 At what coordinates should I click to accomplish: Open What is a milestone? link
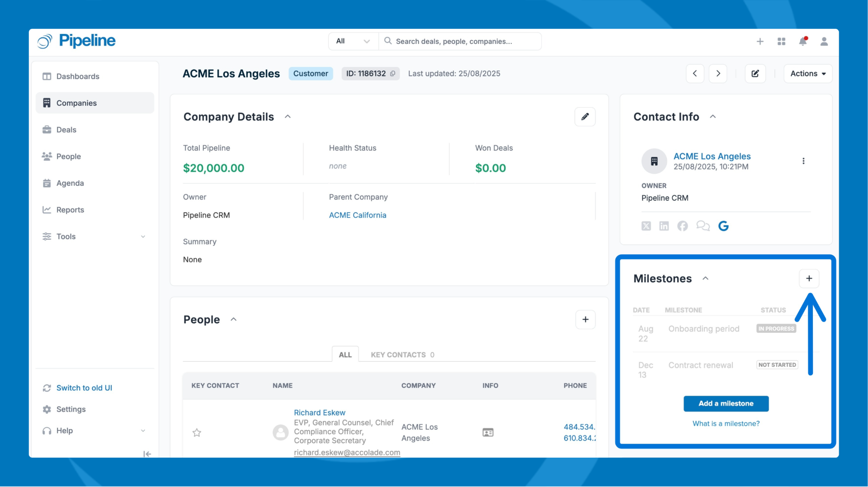pos(726,423)
